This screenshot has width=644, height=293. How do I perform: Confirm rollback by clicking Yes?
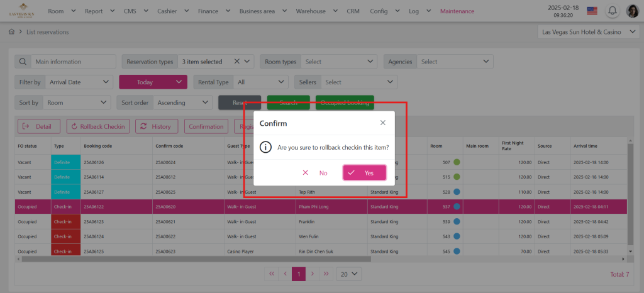click(x=364, y=172)
